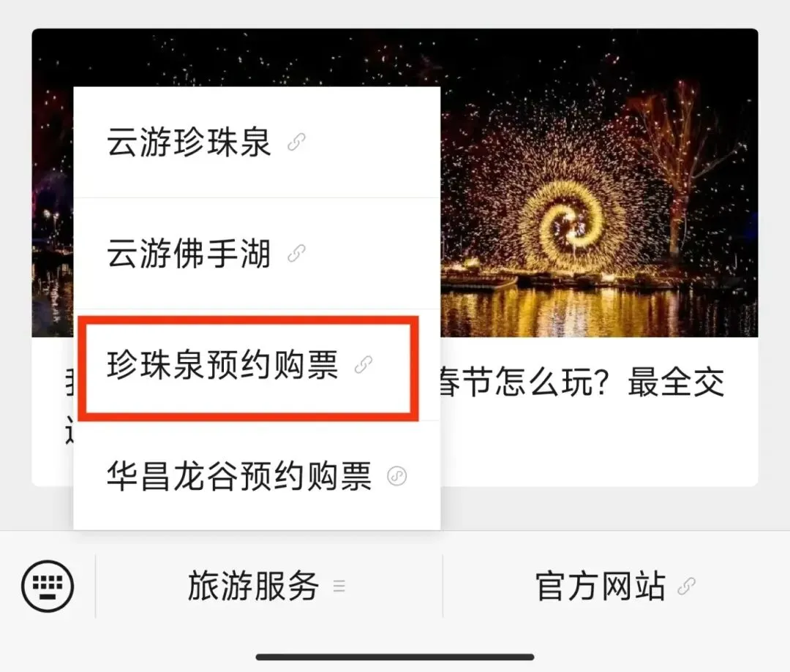Screen dimensions: 790x672
Task: Select 云游佛手湖 menu entry
Action: (257, 254)
